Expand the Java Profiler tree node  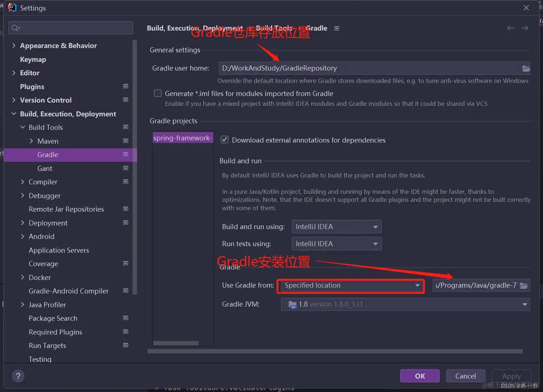tap(23, 305)
